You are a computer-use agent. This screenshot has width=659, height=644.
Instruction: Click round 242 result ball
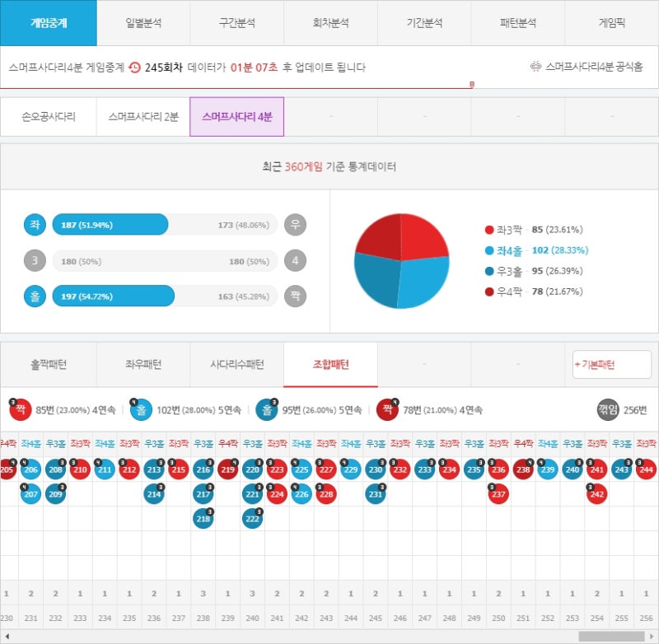(x=596, y=494)
